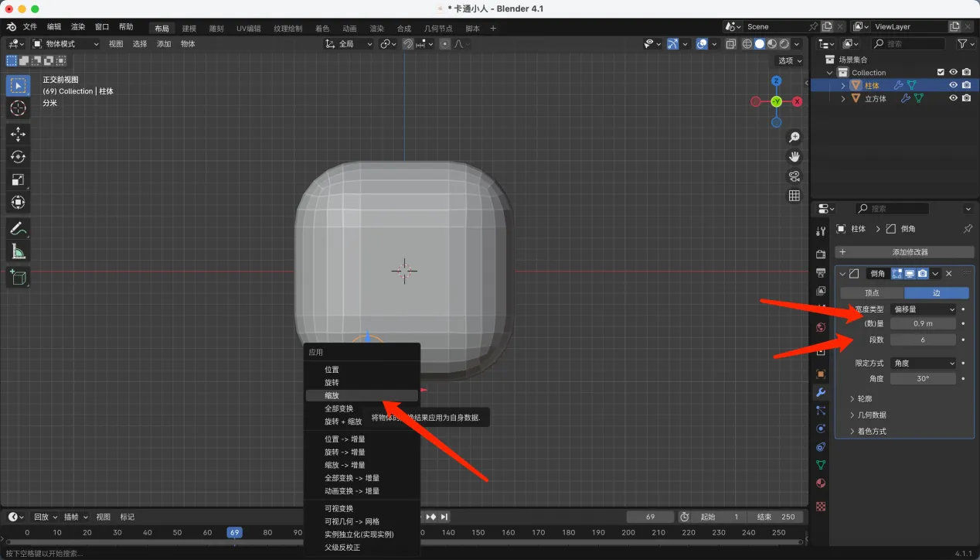Select the Rotate tool in left toolbar
This screenshot has width=980, height=560.
pyautogui.click(x=19, y=157)
